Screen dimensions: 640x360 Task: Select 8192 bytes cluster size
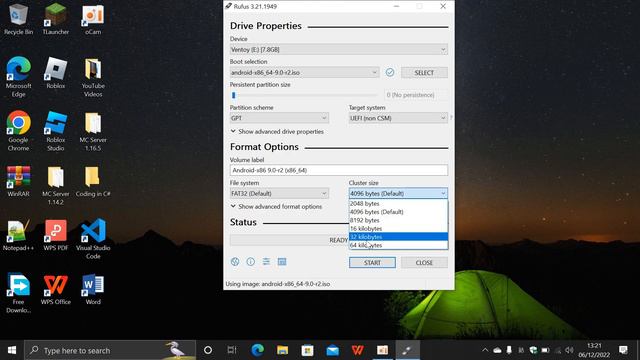pyautogui.click(x=398, y=220)
